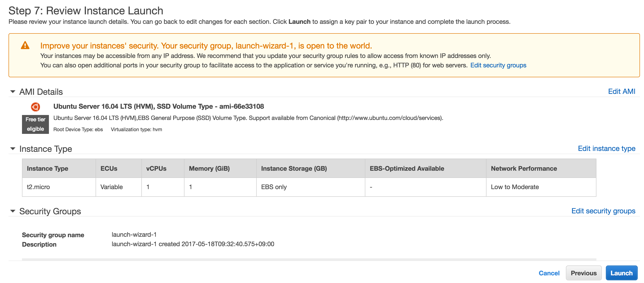Click the launch-wizard-1 created description value
This screenshot has height=283, width=644.
coord(193,244)
